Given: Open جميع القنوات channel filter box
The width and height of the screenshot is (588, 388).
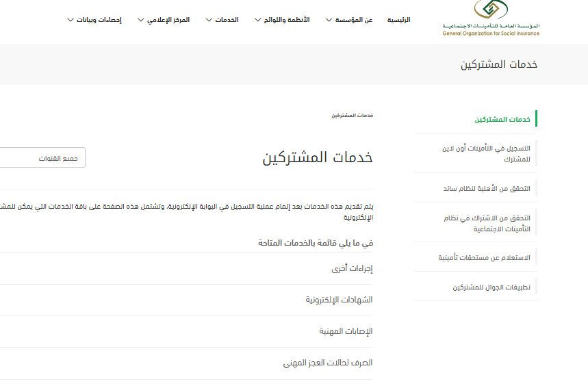Looking at the screenshot, I should click(41, 158).
